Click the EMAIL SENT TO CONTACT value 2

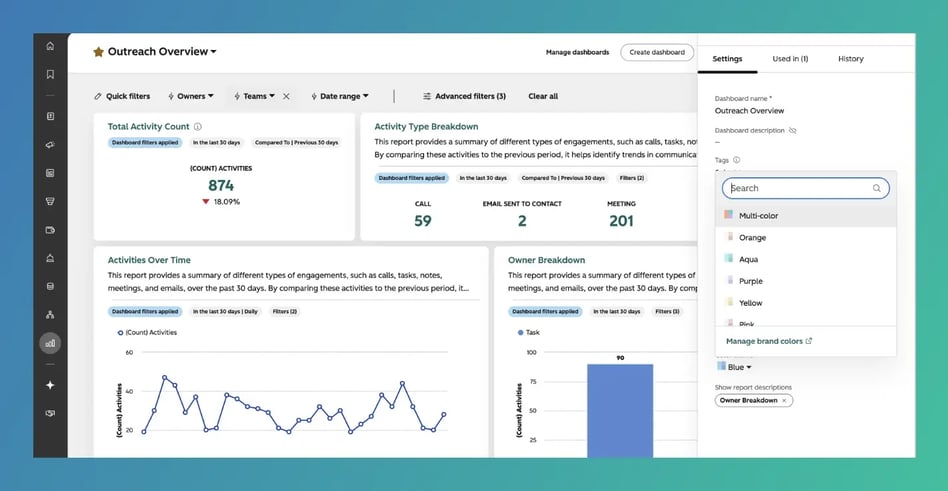(522, 221)
